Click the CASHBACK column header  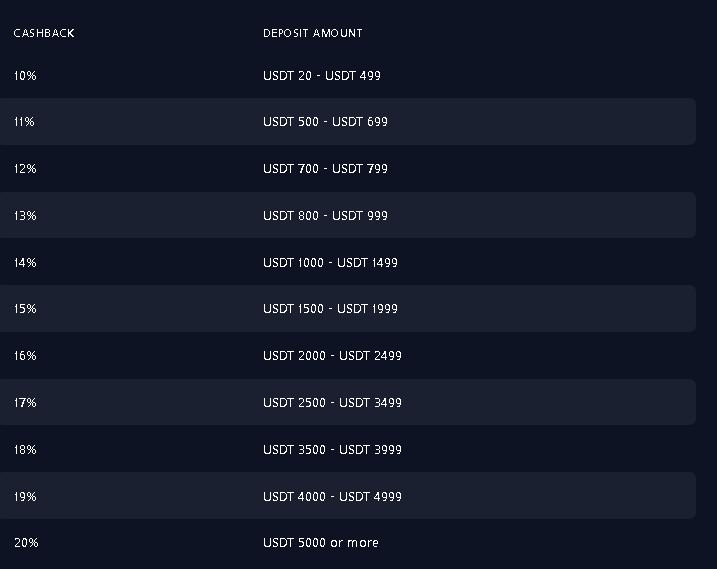44,33
